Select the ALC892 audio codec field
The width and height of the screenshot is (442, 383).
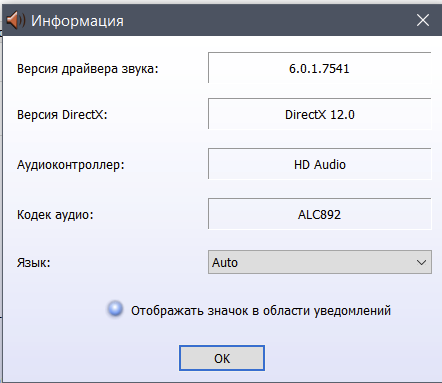coord(320,214)
